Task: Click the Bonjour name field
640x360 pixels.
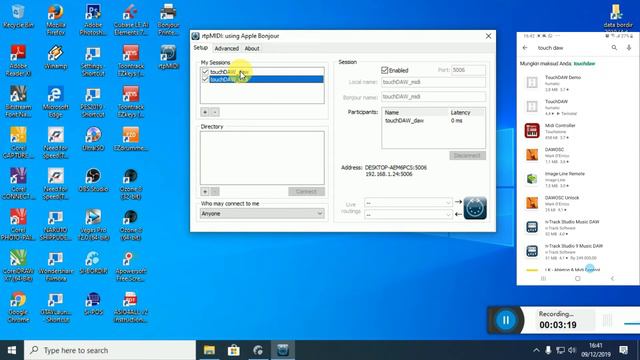Action: [x=433, y=97]
